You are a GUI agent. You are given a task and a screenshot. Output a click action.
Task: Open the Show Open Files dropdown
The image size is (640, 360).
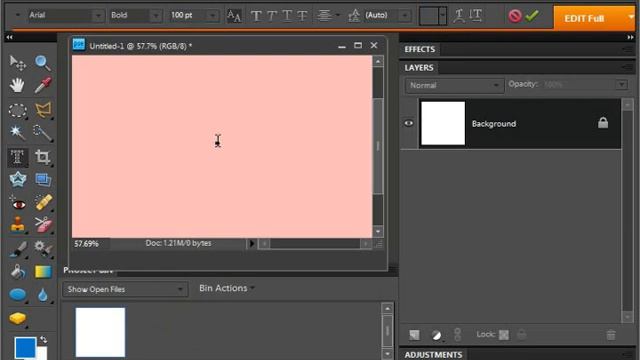click(x=125, y=289)
